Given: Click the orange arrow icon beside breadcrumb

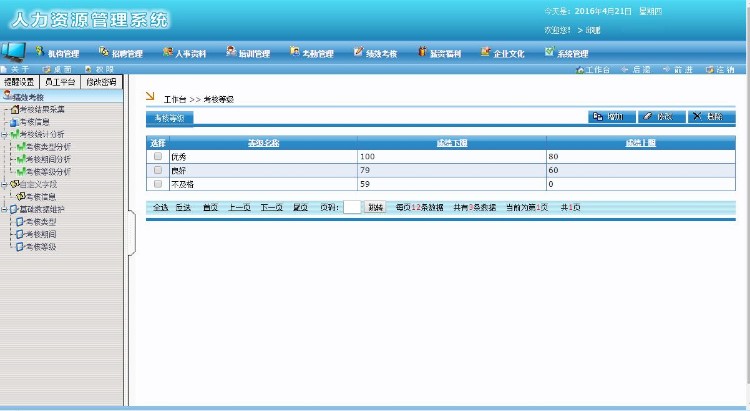Looking at the screenshot, I should click(x=150, y=96).
